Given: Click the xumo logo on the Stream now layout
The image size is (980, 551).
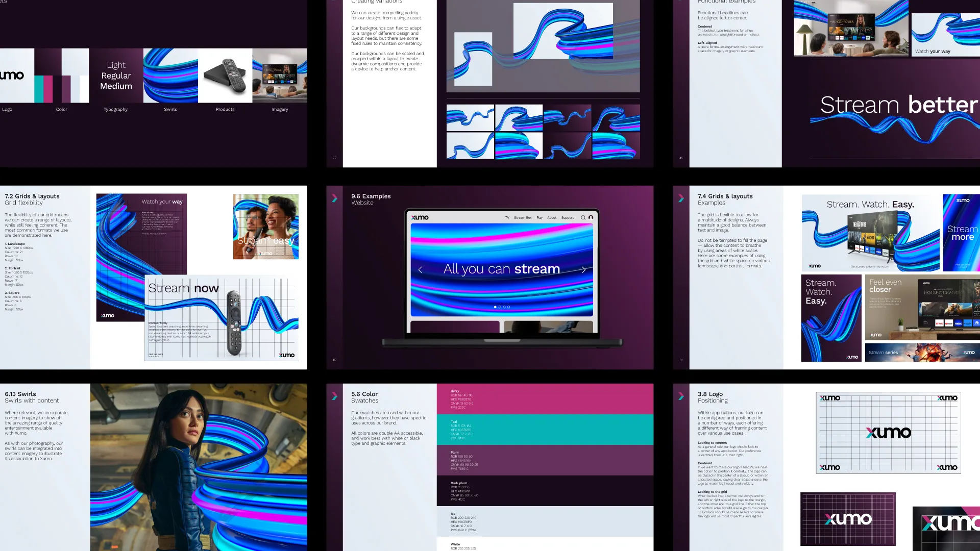Looking at the screenshot, I should [x=287, y=355].
